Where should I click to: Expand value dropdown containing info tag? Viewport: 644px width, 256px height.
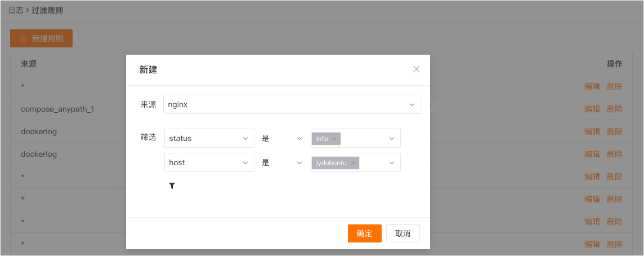[x=392, y=139]
